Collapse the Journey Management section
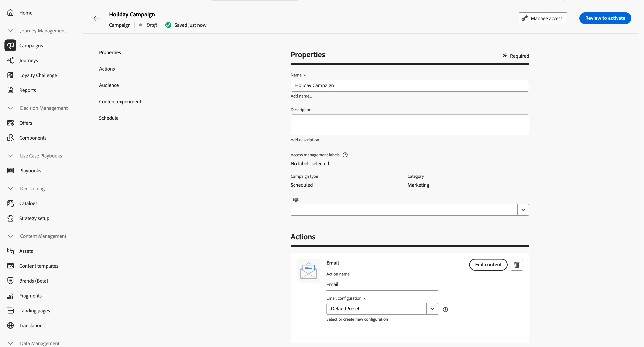644x347 pixels. pos(10,31)
